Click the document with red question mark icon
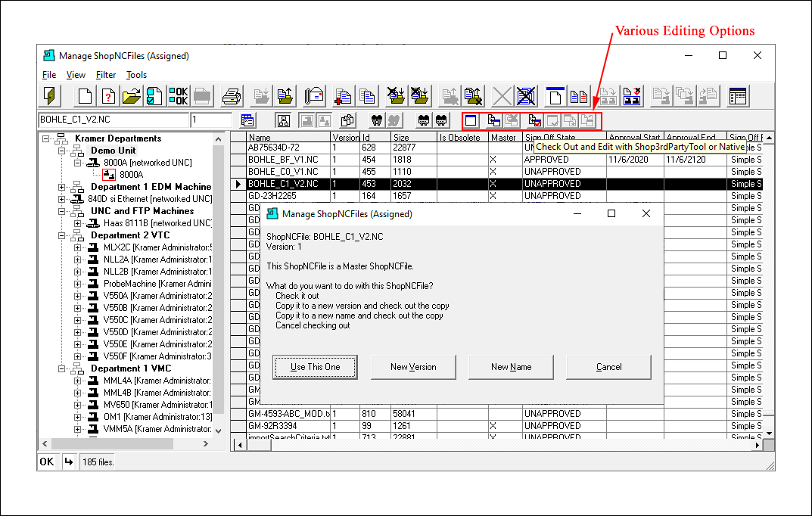812x516 pixels. [108, 96]
